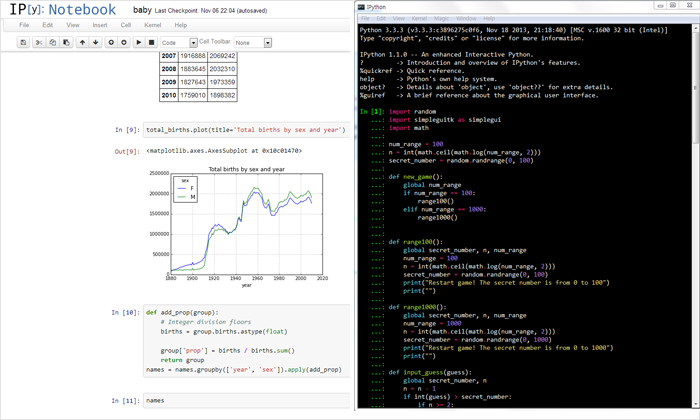Click the console scrollbar up arrow
700x420 pixels.
pyautogui.click(x=696, y=28)
